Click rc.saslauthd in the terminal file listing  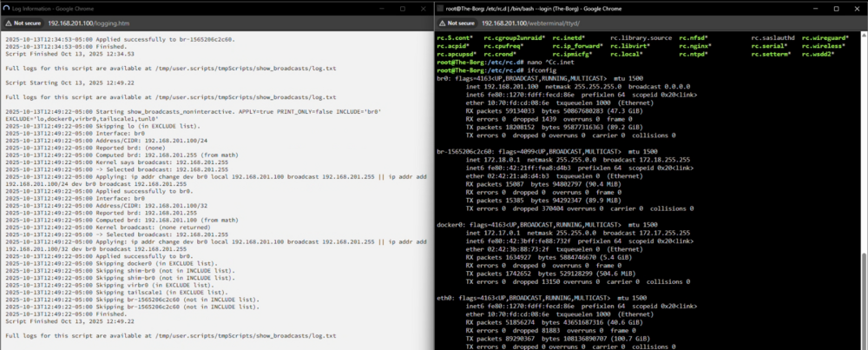(x=773, y=37)
